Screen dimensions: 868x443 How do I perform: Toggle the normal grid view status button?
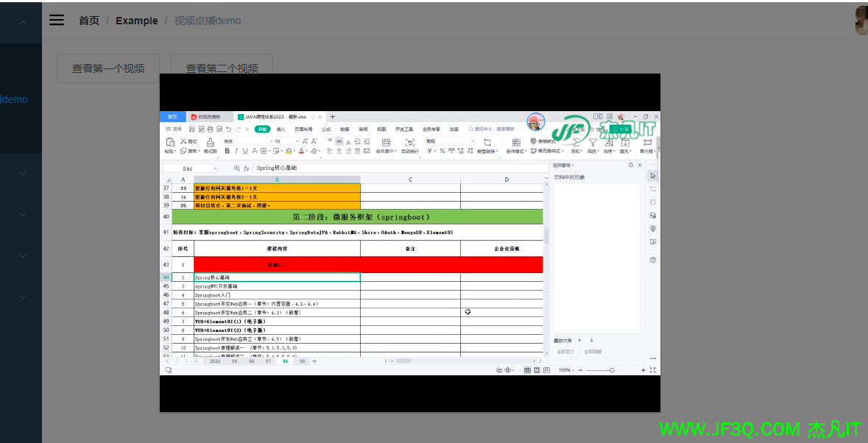[526, 370]
